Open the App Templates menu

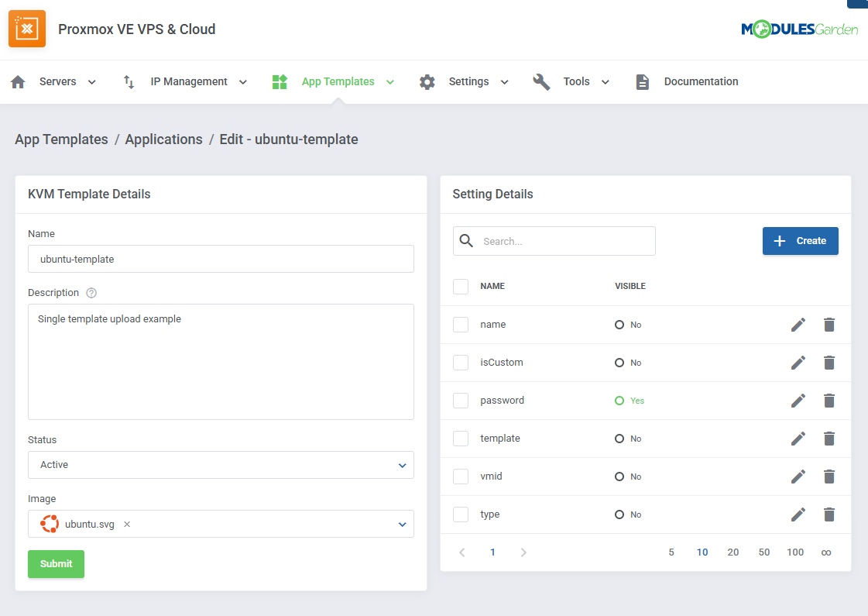pos(338,82)
